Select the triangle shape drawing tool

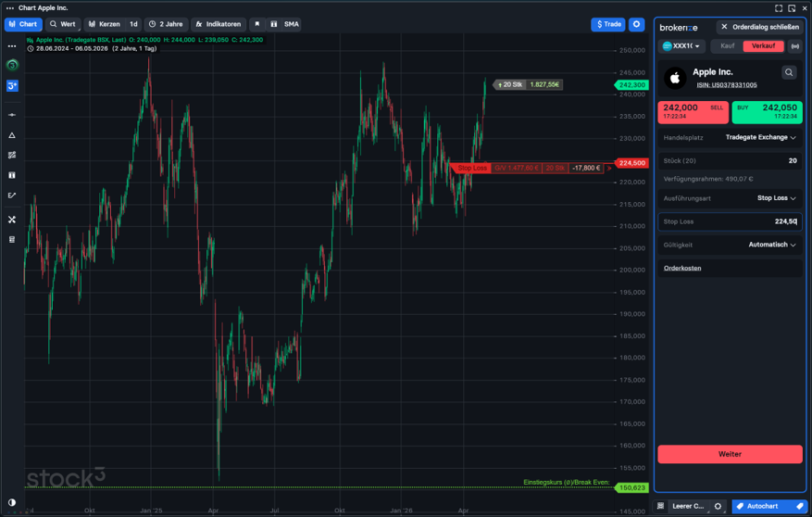(x=12, y=135)
